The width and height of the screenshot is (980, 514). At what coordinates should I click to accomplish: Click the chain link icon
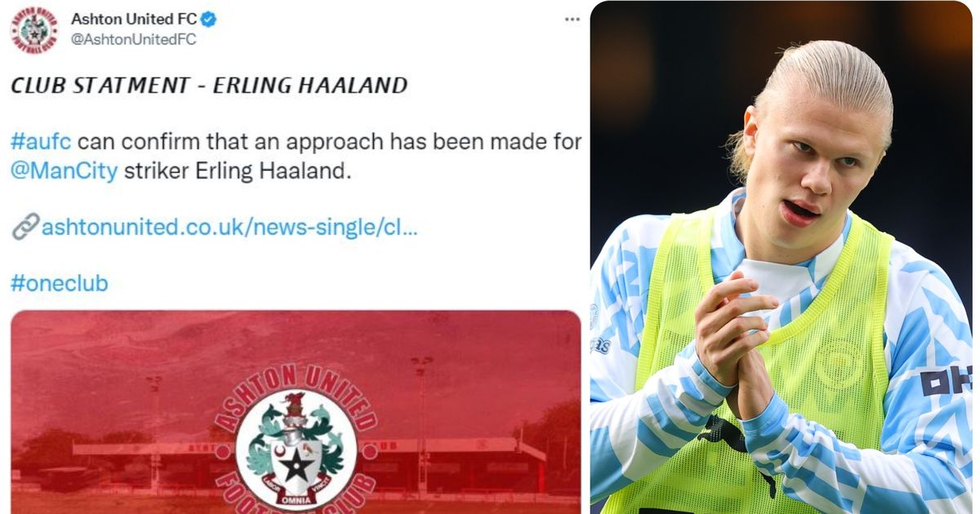pos(24,227)
